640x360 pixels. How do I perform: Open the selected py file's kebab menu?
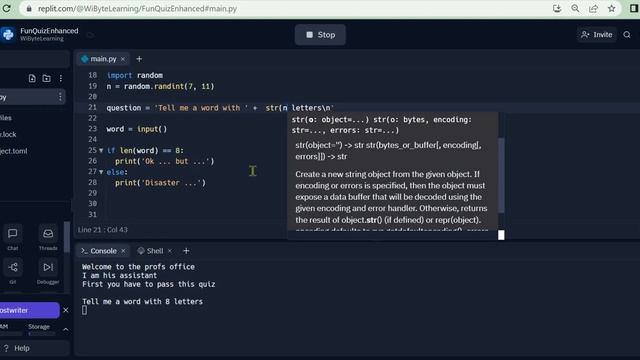click(x=60, y=97)
